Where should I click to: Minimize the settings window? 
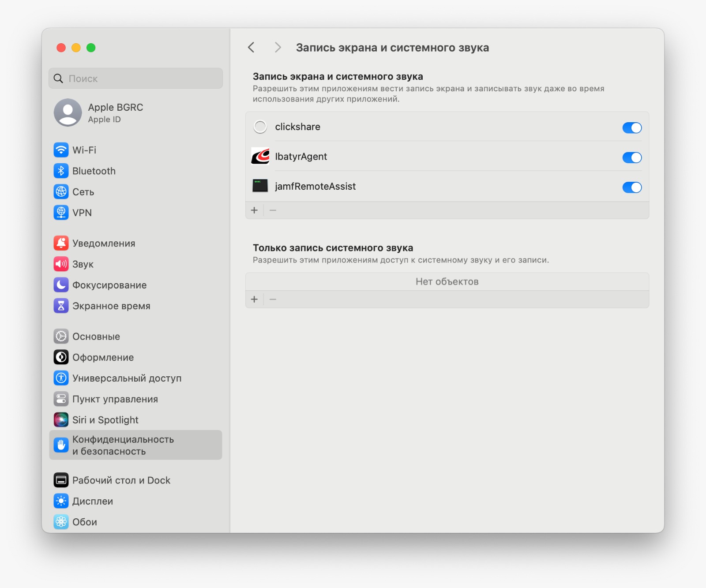76,48
